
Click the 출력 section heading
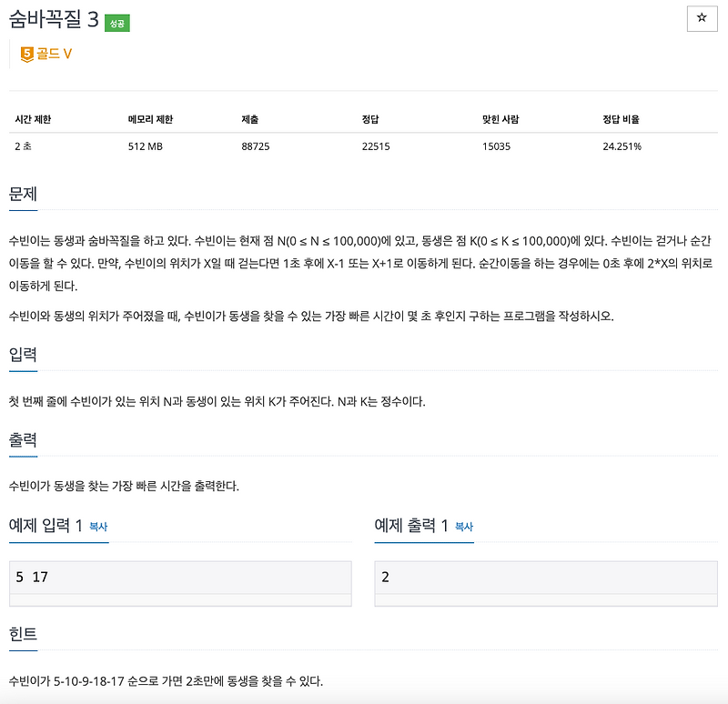[x=21, y=443]
